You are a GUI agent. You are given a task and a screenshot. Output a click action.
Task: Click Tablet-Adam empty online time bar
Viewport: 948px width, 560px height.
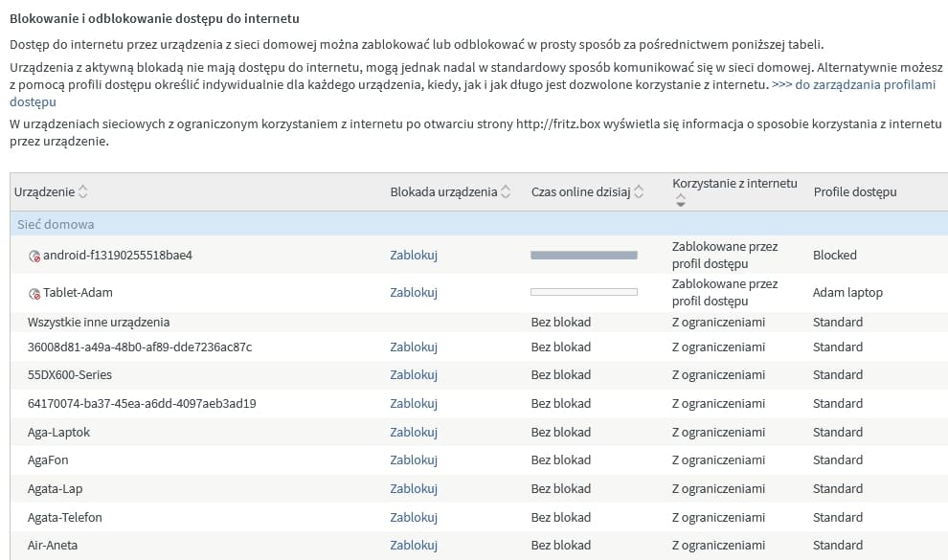583,292
